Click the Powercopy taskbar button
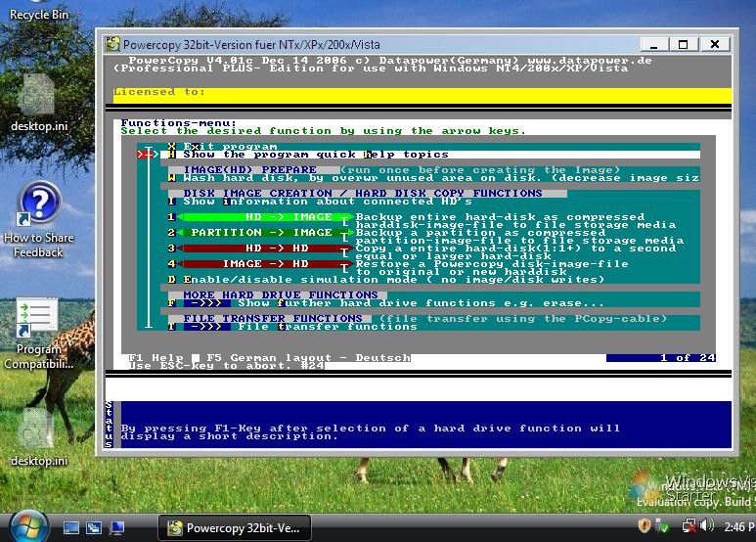This screenshot has height=542, width=756. pyautogui.click(x=235, y=528)
